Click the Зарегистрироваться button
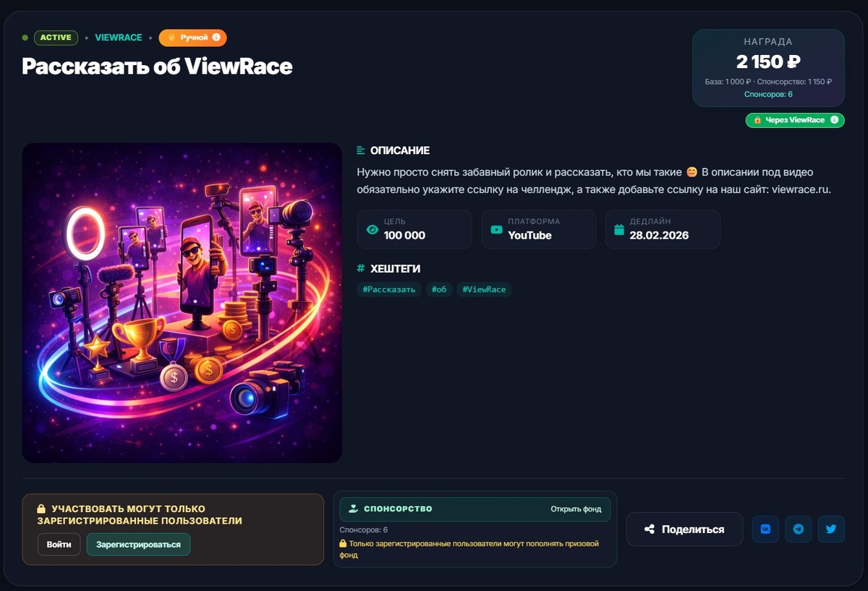 pyautogui.click(x=138, y=544)
